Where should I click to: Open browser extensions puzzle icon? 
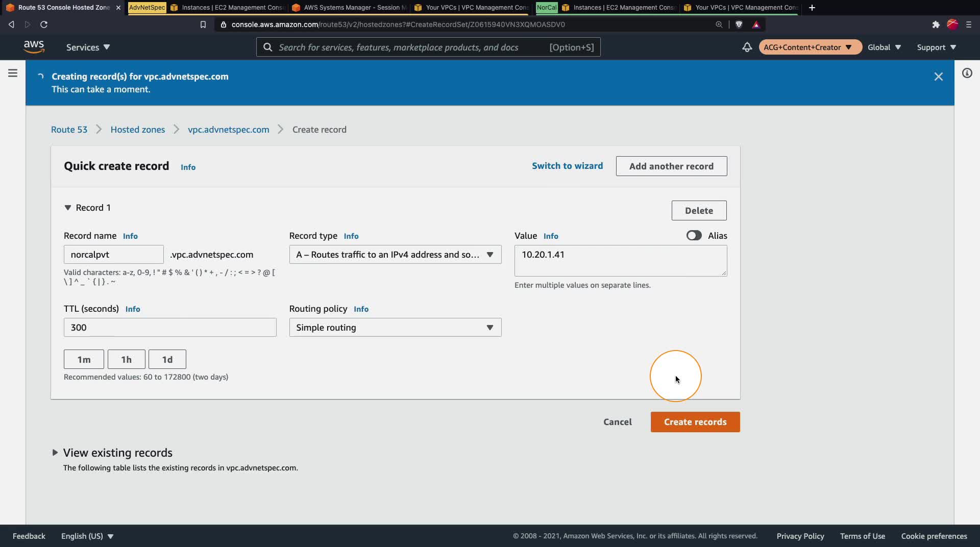[x=936, y=24]
